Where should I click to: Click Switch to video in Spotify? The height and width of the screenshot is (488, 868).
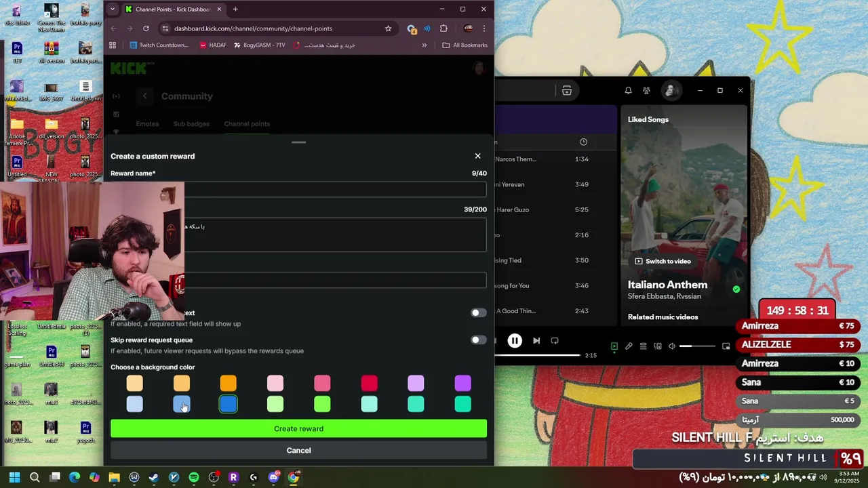[663, 261]
